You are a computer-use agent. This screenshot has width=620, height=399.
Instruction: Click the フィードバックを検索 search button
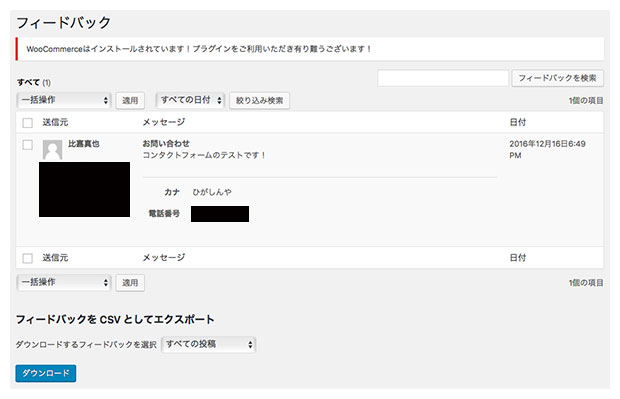[x=558, y=78]
